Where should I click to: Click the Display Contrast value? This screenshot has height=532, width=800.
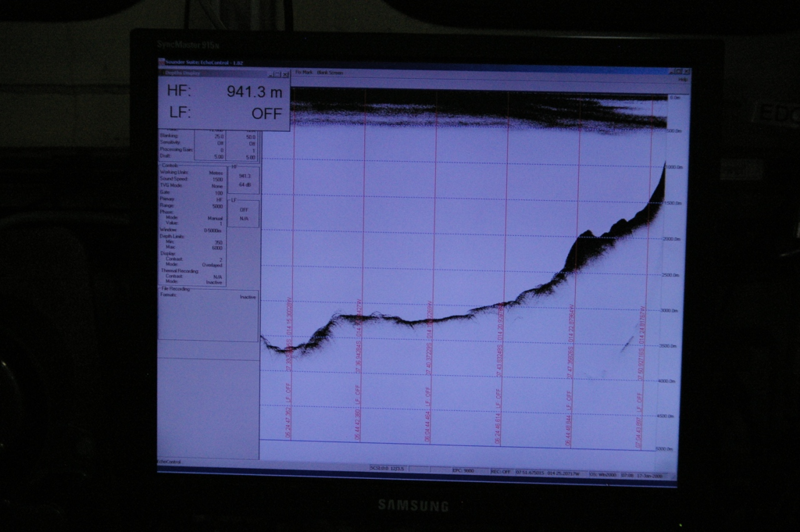pos(221,259)
